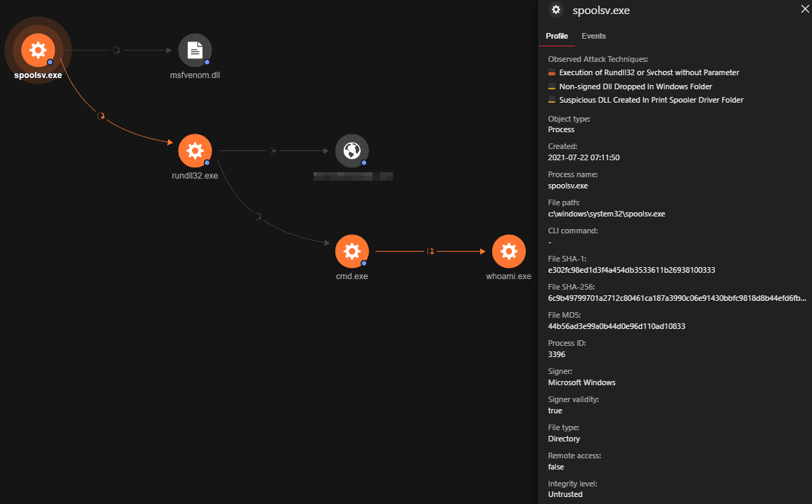
Task: Select the globe network connection node
Action: click(x=352, y=150)
